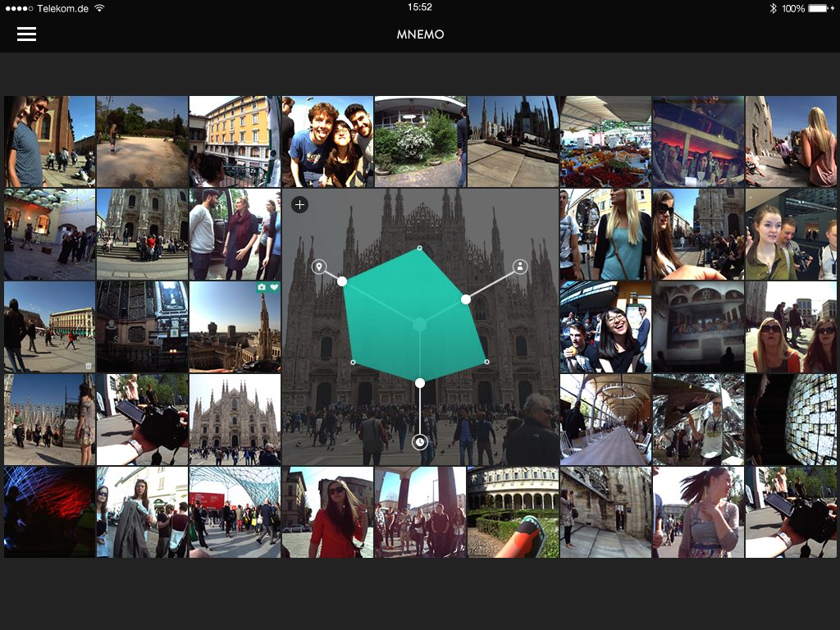Tap the heart icon on the tower photo
This screenshot has height=630, width=840.
(274, 287)
